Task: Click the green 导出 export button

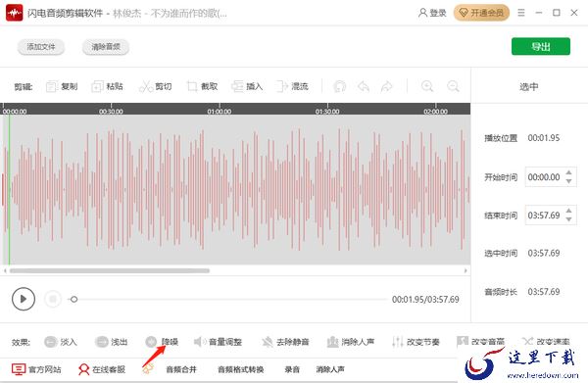Action: pyautogui.click(x=541, y=46)
